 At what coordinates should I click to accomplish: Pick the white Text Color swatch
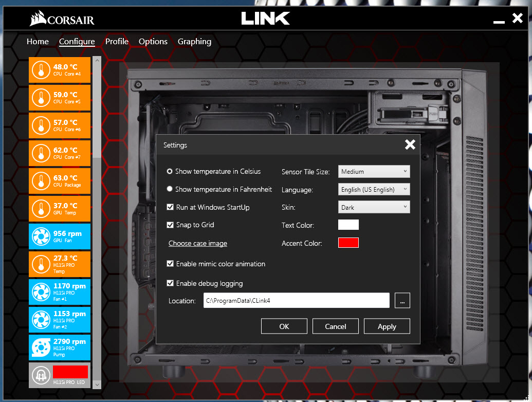[348, 225]
